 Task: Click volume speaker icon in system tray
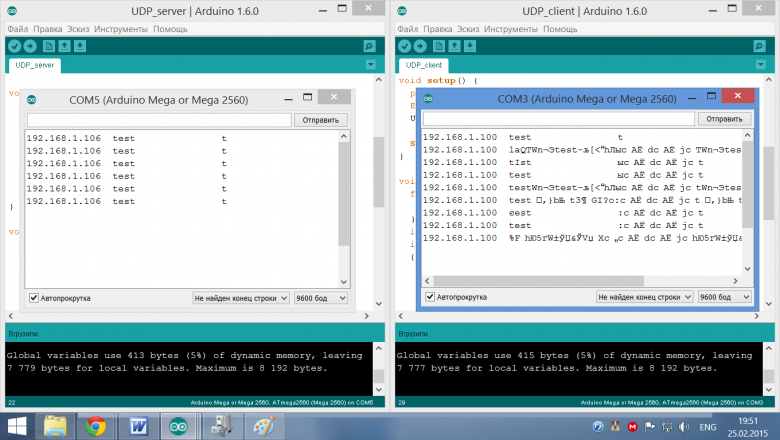[684, 427]
